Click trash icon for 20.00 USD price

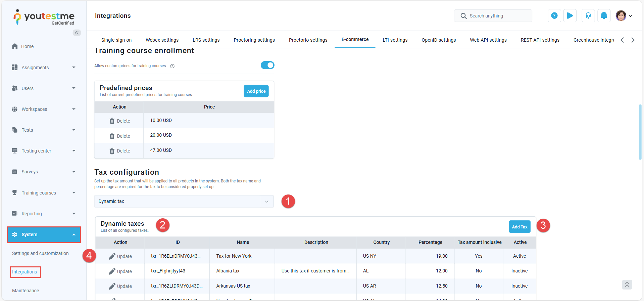pyautogui.click(x=112, y=136)
